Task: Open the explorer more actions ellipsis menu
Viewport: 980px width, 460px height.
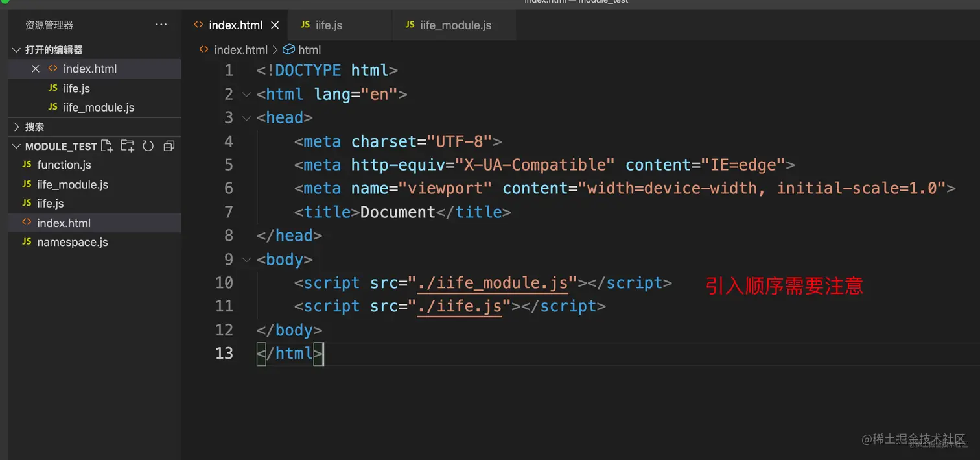Action: click(x=161, y=25)
